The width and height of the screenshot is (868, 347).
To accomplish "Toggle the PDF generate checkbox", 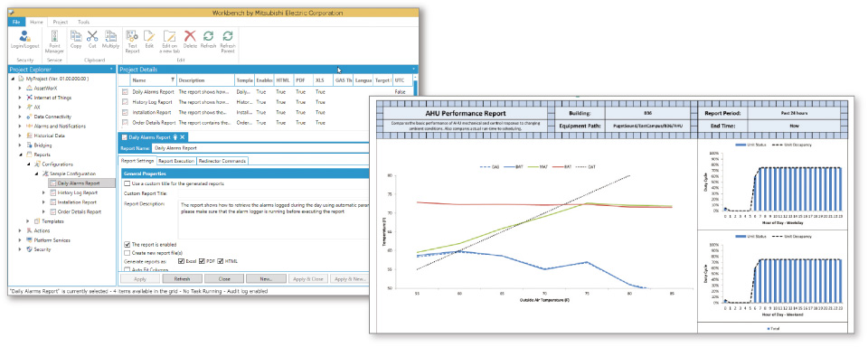I will (202, 260).
